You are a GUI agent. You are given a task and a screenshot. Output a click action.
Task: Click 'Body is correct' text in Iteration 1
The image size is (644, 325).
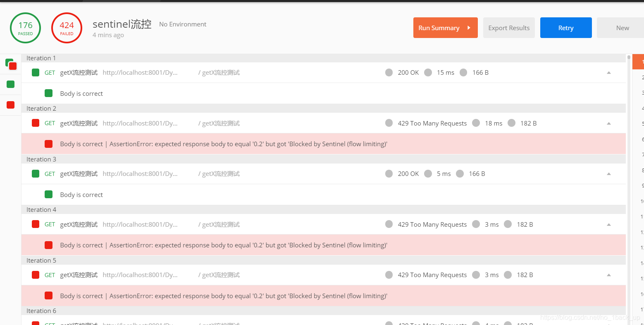(81, 94)
